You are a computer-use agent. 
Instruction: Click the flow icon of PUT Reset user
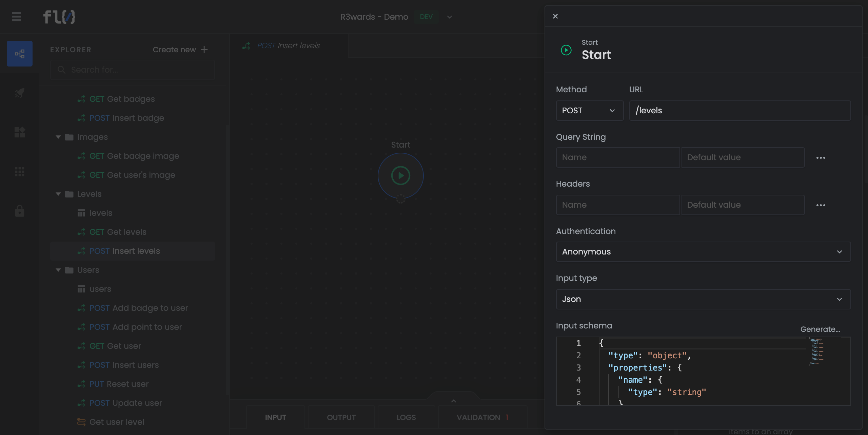(81, 384)
